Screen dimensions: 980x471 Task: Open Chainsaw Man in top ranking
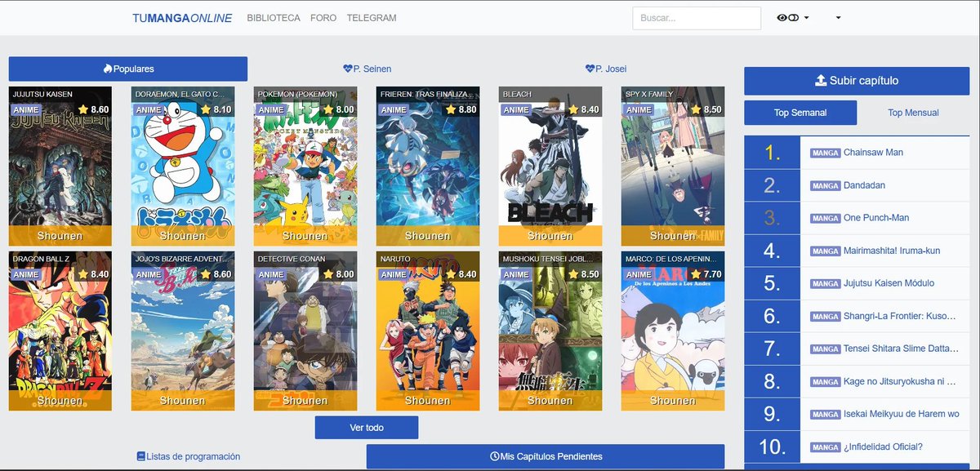point(873,153)
